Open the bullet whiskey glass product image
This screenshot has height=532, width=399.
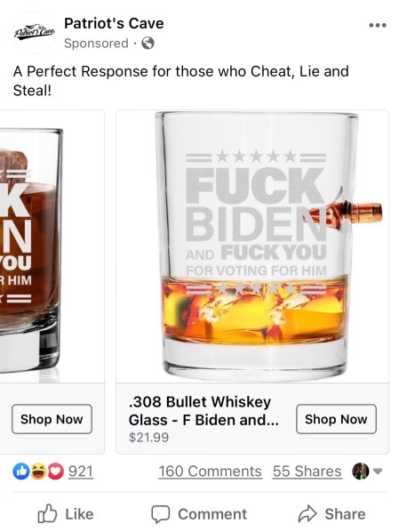pos(252,246)
